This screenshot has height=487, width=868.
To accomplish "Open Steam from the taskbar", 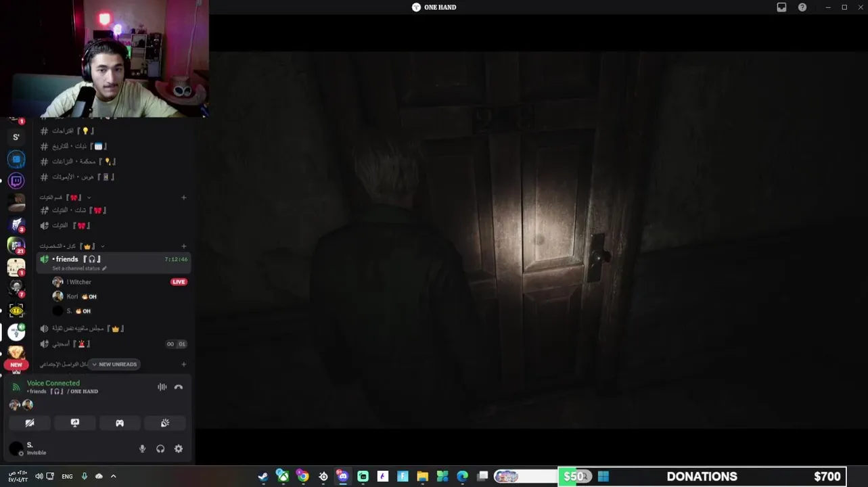I will pyautogui.click(x=263, y=476).
